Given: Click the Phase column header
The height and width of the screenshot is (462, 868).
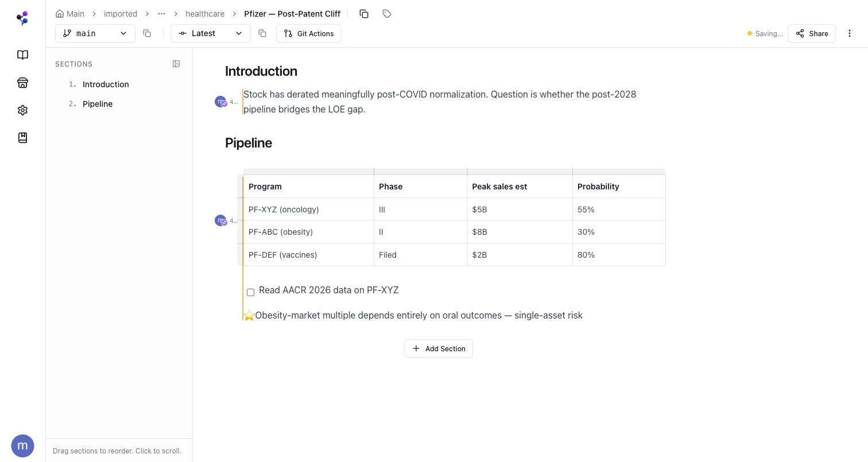Looking at the screenshot, I should pyautogui.click(x=421, y=187).
